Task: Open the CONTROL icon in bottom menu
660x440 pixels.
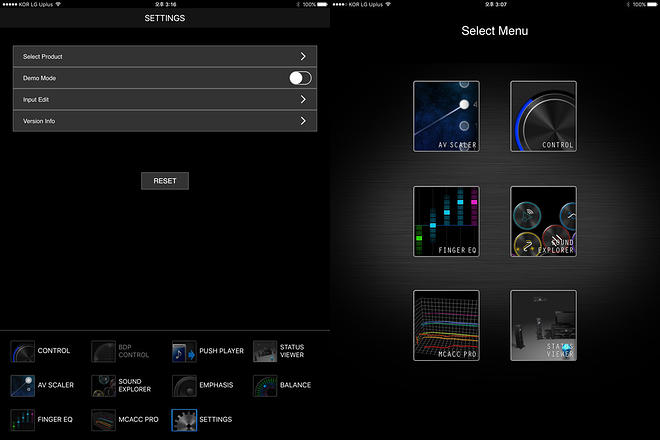Action: point(23,351)
